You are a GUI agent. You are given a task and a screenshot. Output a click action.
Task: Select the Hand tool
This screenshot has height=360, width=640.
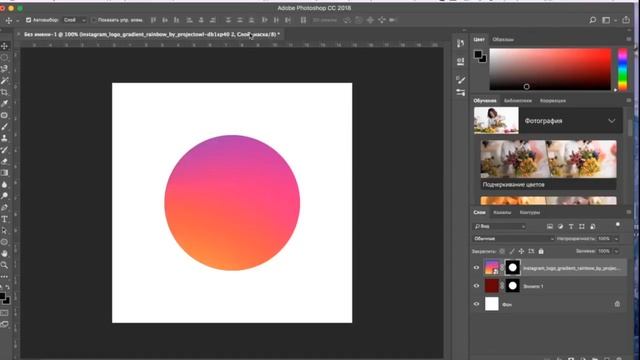(4, 254)
